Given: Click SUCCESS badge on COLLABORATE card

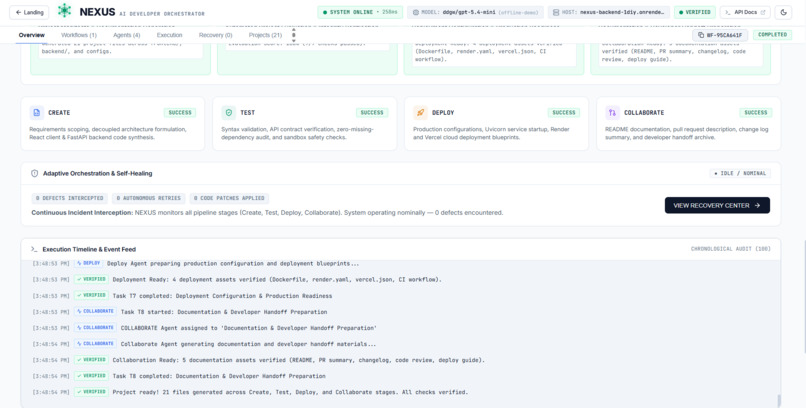Looking at the screenshot, I should 756,113.
